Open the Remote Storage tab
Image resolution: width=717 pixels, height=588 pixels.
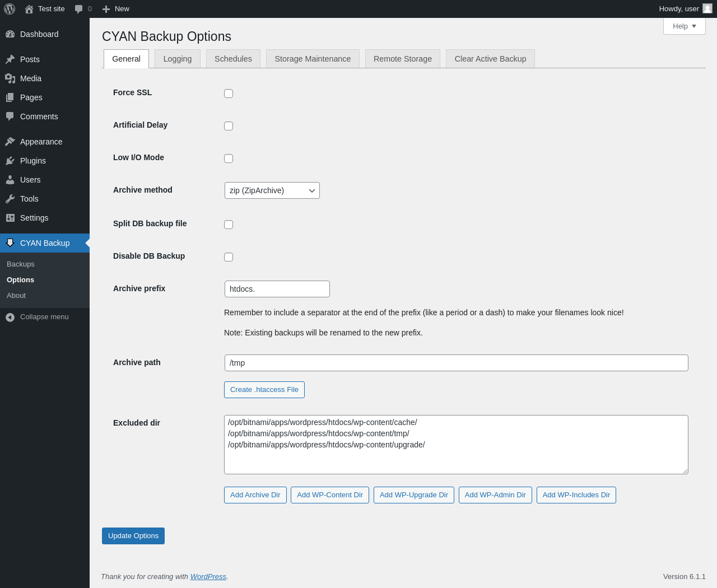tap(402, 59)
